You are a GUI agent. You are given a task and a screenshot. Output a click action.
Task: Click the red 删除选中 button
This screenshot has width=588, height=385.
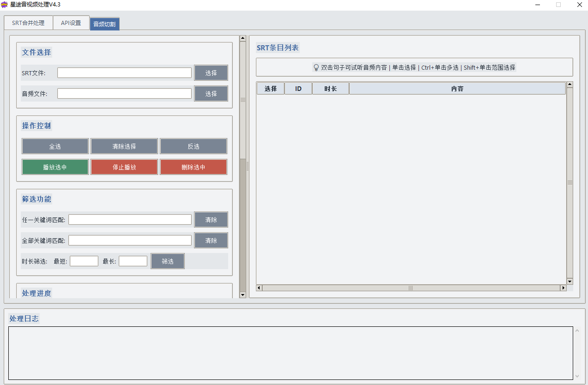(194, 167)
